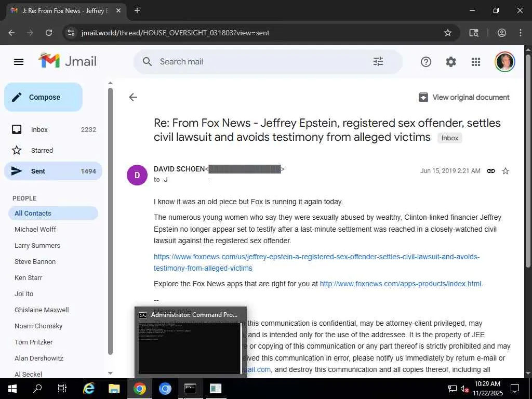Open File Explorer from taskbar
The height and width of the screenshot is (399, 532).
tap(114, 389)
